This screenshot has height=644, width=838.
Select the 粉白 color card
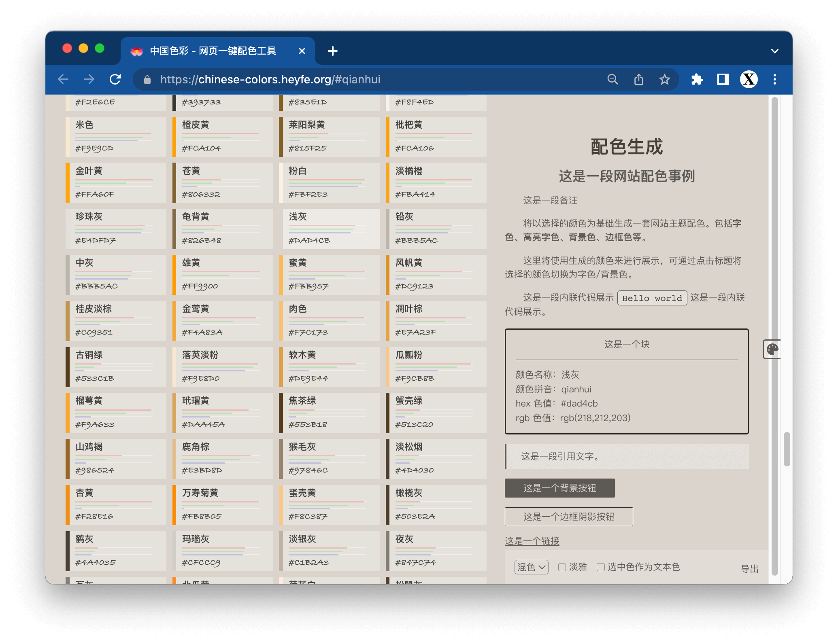point(330,183)
